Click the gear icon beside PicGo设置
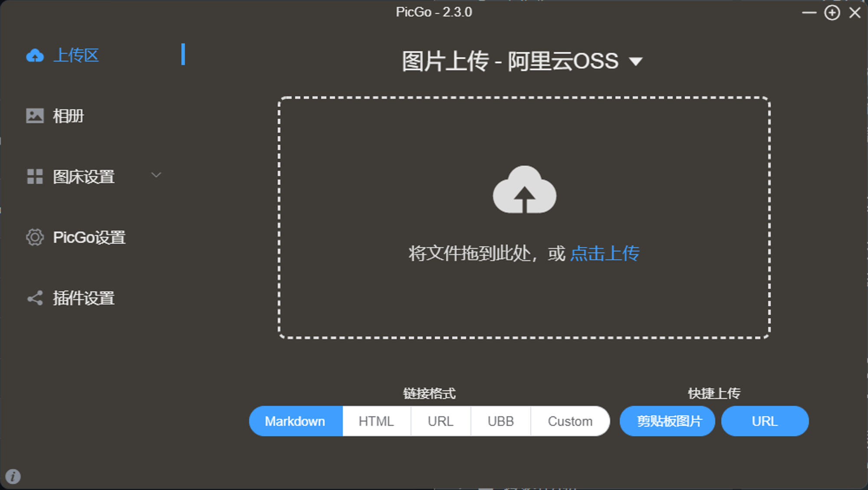The width and height of the screenshot is (868, 490). (x=35, y=237)
